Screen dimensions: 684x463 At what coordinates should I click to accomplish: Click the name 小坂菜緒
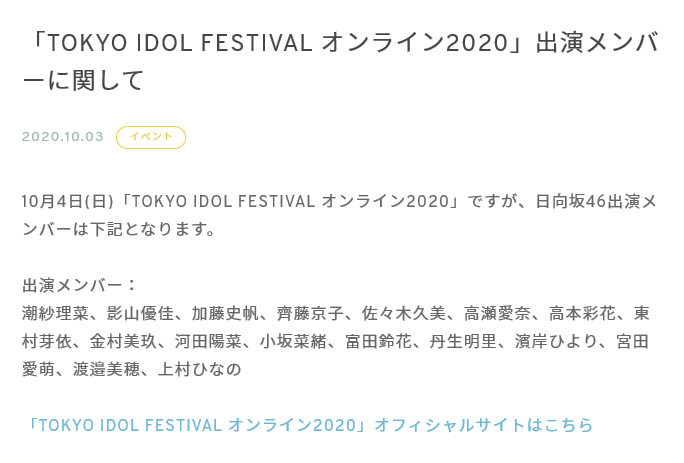(293, 341)
